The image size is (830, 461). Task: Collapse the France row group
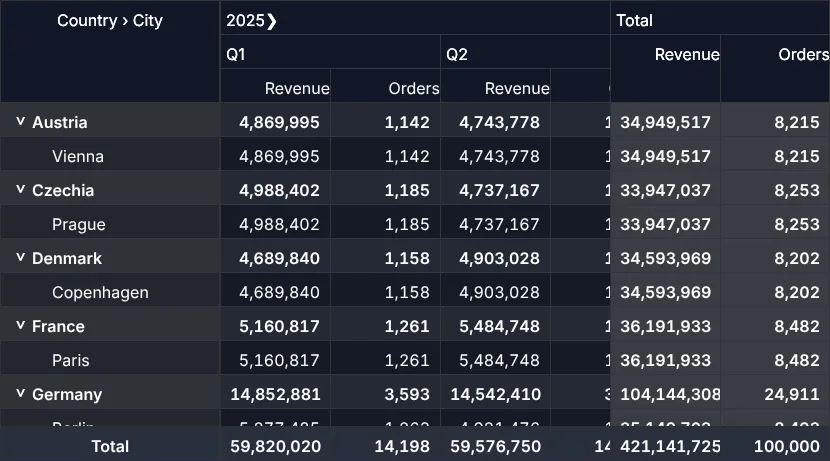[21, 326]
